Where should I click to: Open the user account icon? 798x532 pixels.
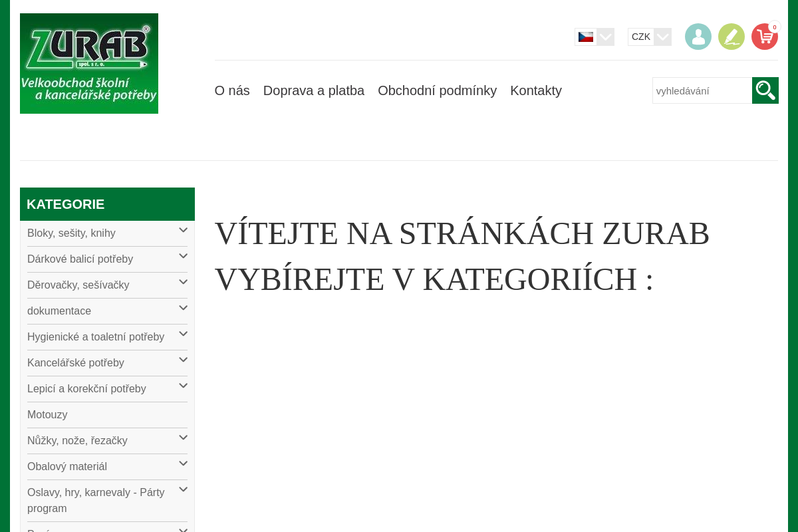698,36
